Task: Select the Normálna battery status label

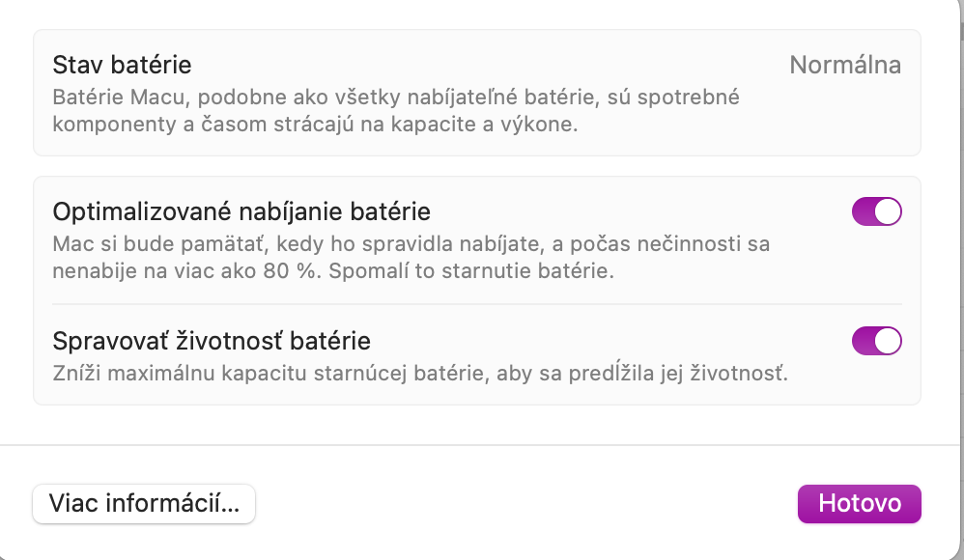Action: click(847, 66)
